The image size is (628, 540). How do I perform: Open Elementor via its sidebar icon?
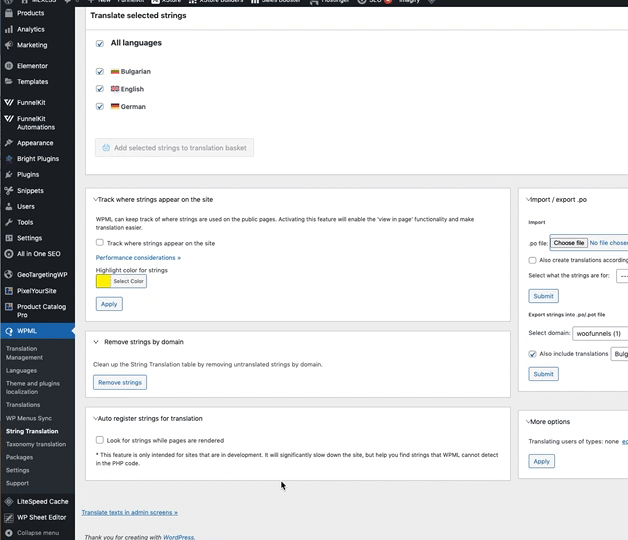point(9,66)
